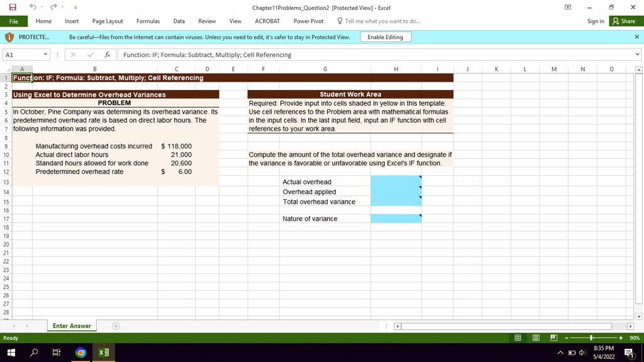Image resolution: width=644 pixels, height=362 pixels.
Task: Open Excel from the Windows taskbar
Action: click(103, 353)
